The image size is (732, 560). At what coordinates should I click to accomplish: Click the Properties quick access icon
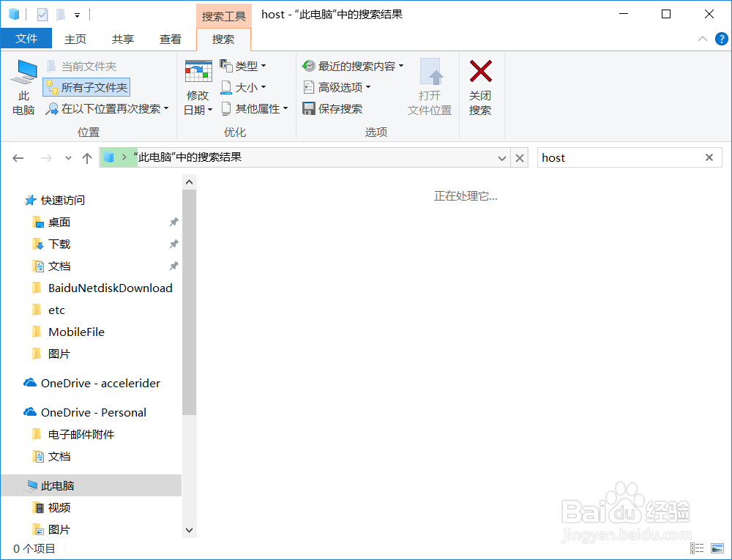pos(42,15)
